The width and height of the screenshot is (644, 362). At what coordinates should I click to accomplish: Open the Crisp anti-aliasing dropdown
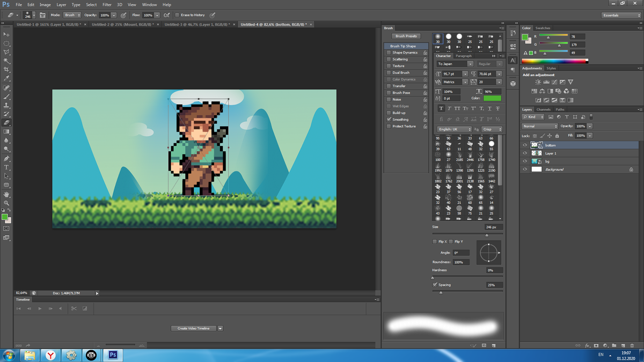click(492, 129)
